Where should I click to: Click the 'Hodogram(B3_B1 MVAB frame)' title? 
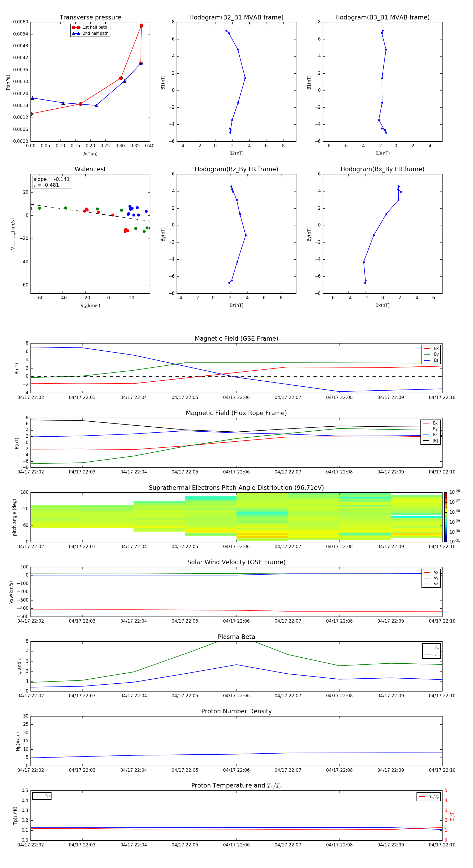(x=382, y=18)
